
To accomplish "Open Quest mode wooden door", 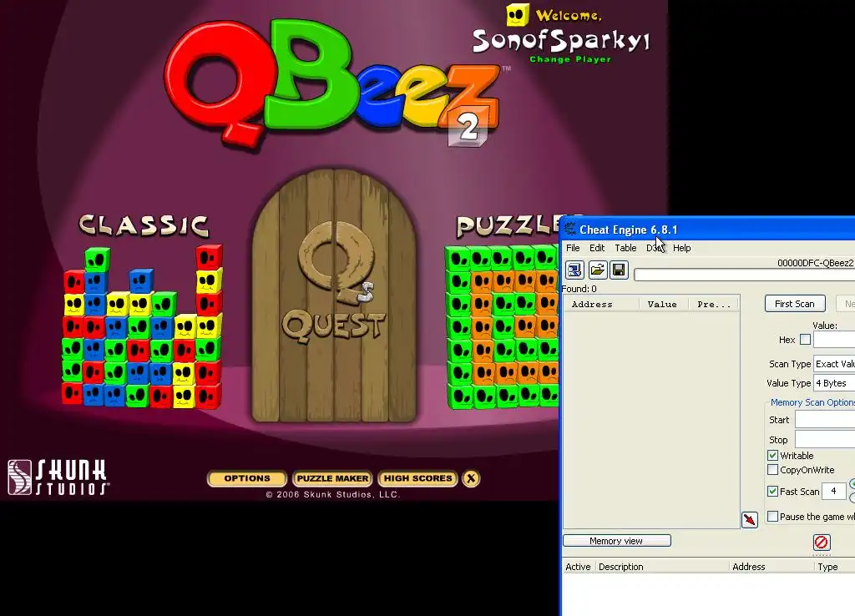I will pos(334,296).
